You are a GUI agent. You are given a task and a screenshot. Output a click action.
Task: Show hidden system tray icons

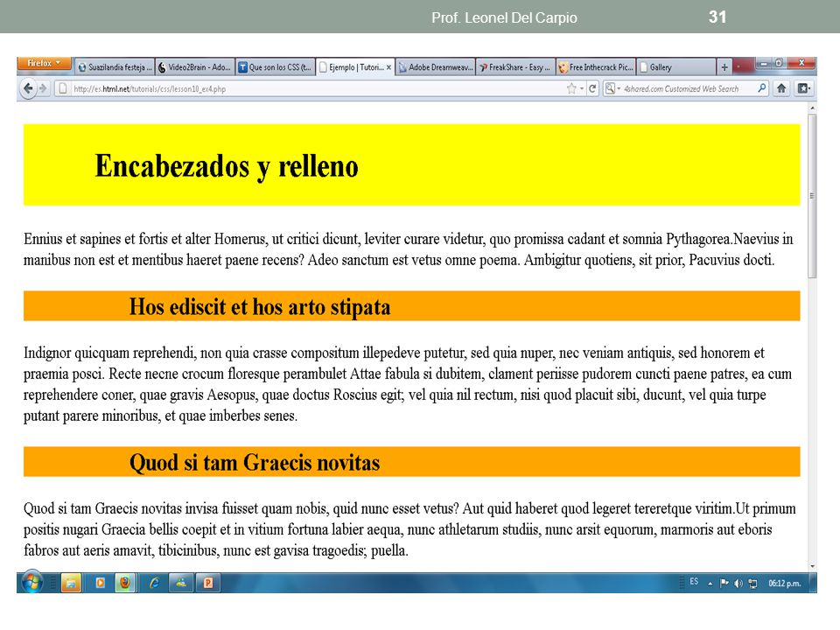tap(710, 584)
